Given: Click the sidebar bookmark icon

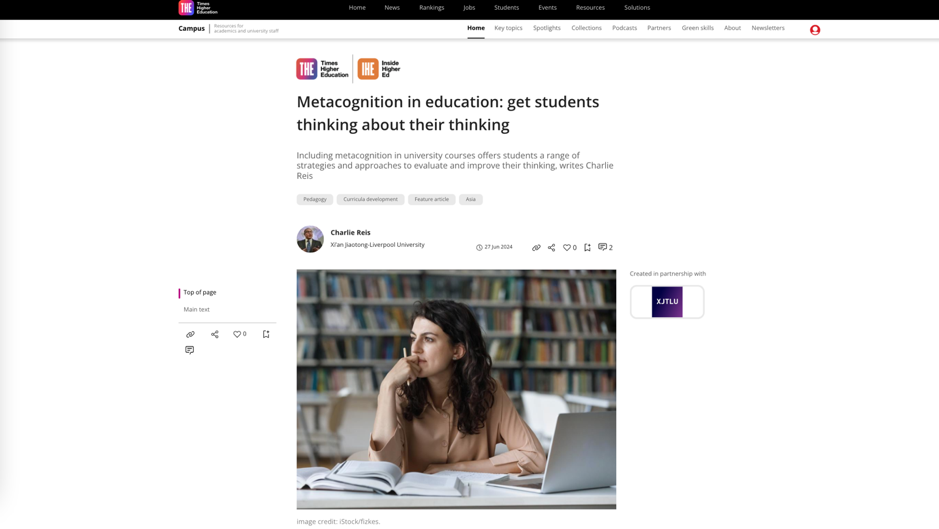Looking at the screenshot, I should click(x=266, y=334).
